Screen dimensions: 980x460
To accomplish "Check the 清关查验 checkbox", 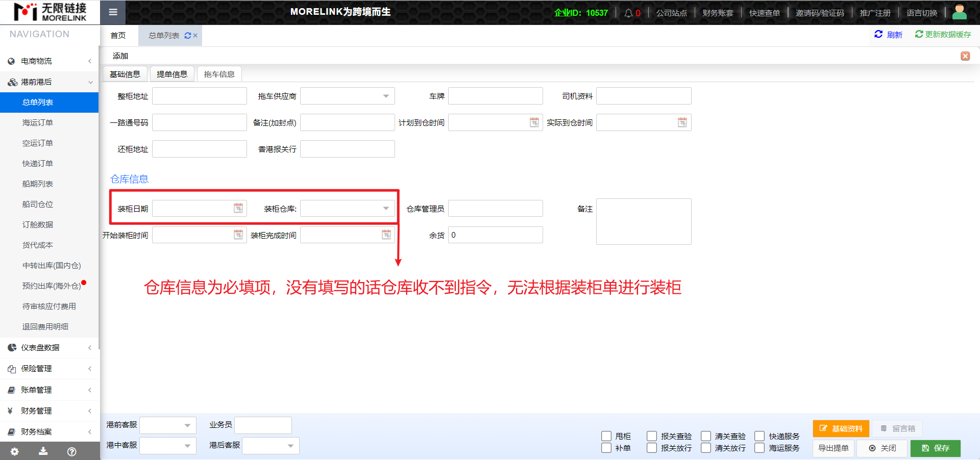I will coord(706,436).
